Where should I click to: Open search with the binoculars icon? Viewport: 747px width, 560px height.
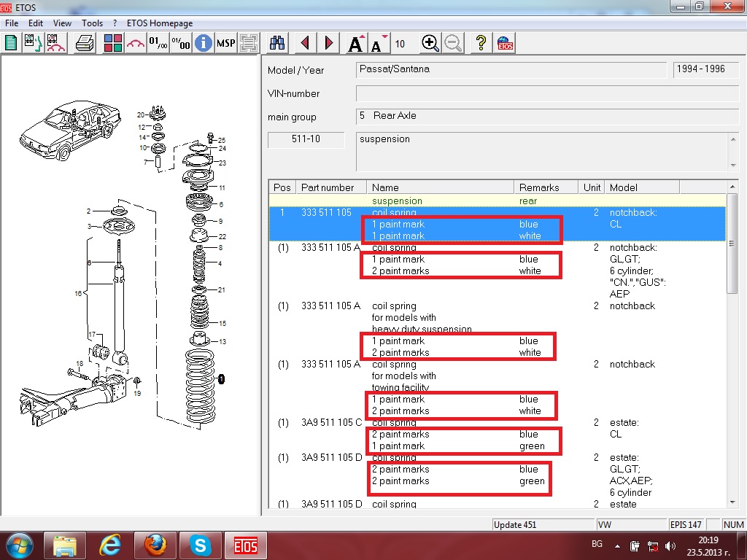pos(278,43)
